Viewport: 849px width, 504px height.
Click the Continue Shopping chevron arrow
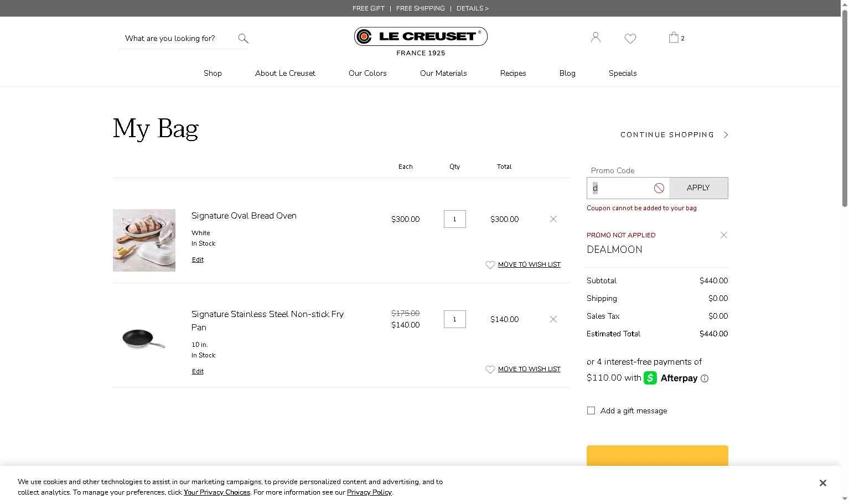(726, 135)
